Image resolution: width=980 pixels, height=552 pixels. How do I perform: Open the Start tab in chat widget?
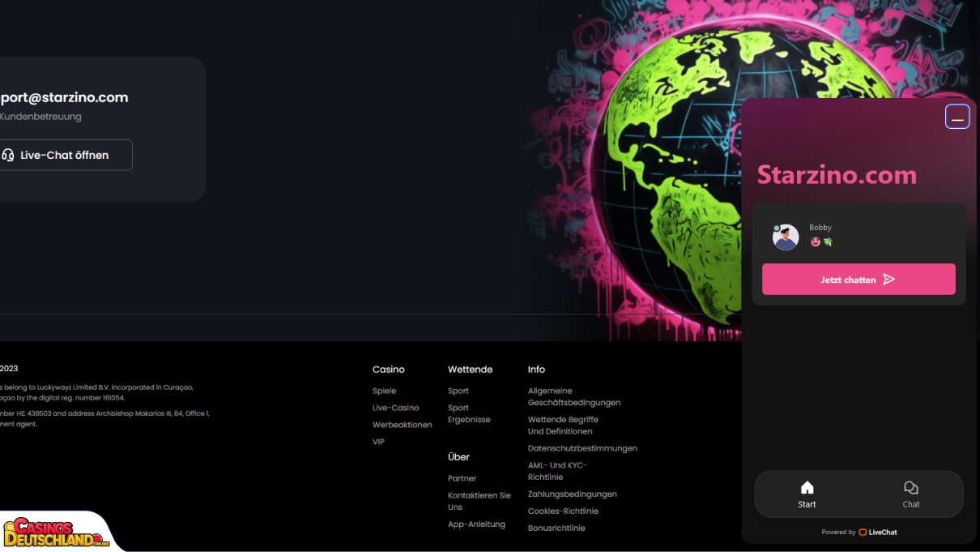point(807,494)
